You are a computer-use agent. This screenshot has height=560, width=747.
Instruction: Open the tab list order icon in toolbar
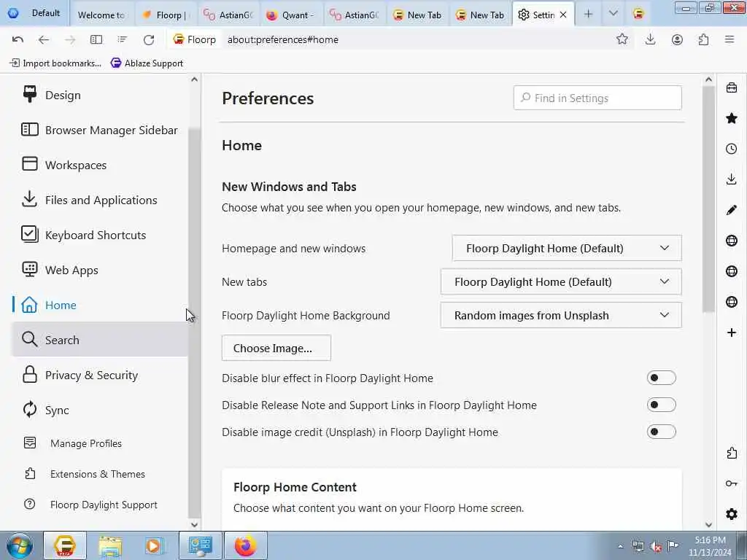[x=123, y=39]
